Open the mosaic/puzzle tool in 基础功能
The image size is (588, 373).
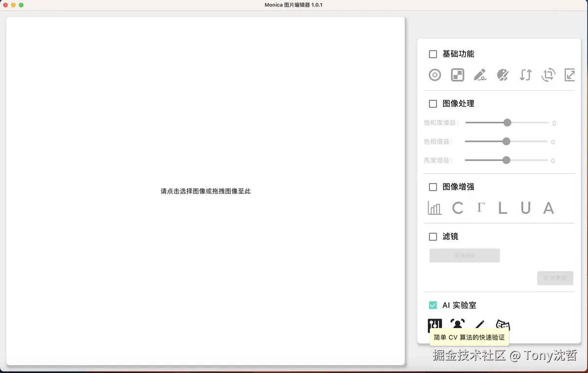point(457,75)
